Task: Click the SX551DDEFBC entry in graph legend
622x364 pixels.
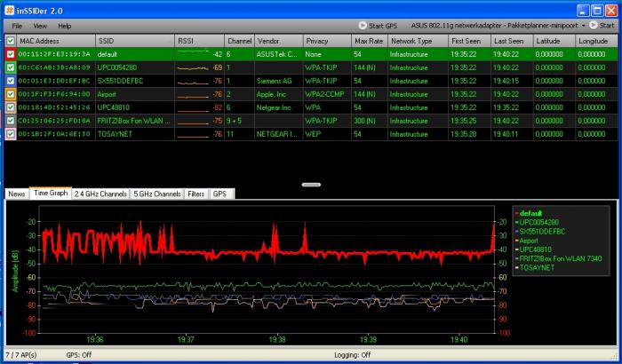Action: (542, 232)
